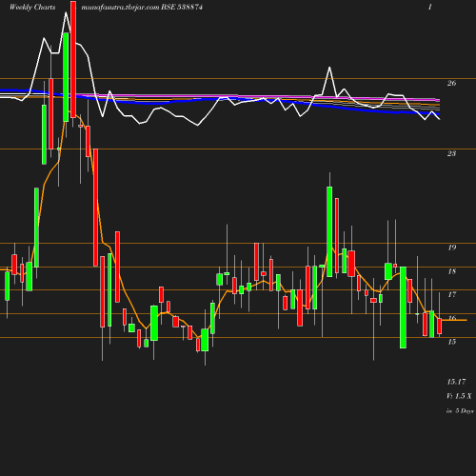Click the price axis label 23

click(451, 153)
